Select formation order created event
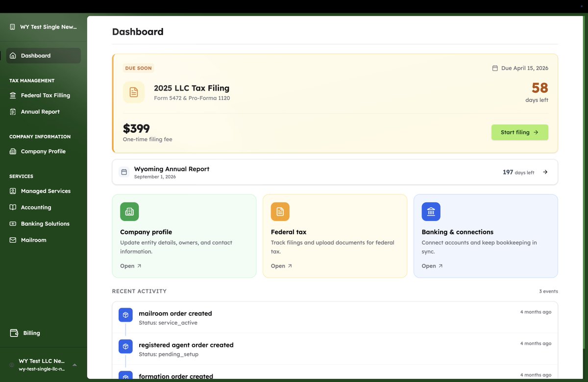588x382 pixels. (335, 373)
